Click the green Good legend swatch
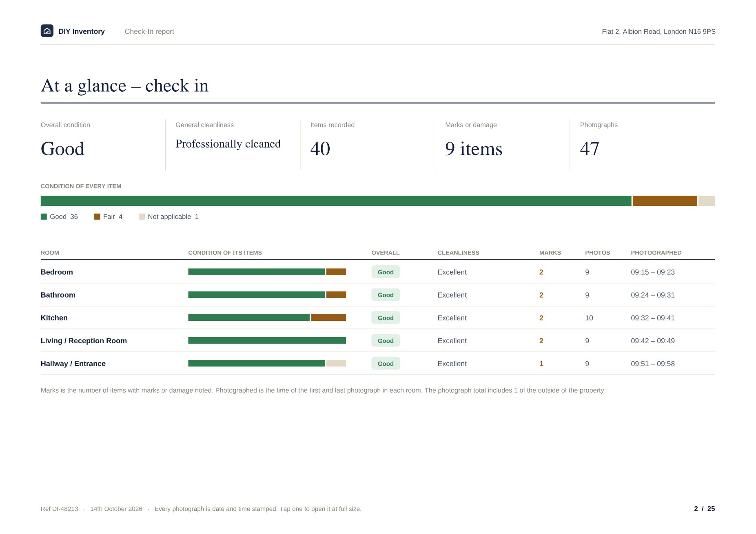 (44, 217)
